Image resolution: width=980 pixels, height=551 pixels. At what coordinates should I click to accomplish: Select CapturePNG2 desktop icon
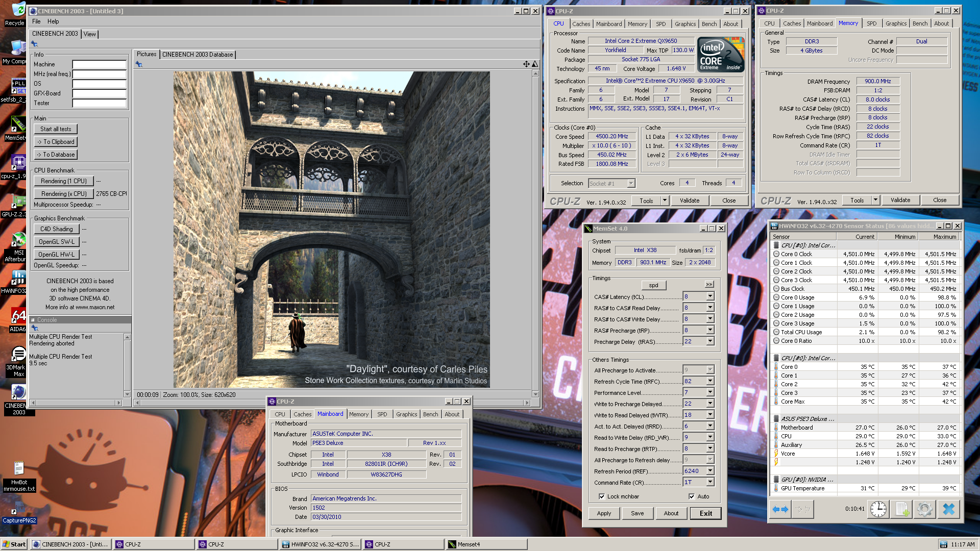click(x=19, y=512)
